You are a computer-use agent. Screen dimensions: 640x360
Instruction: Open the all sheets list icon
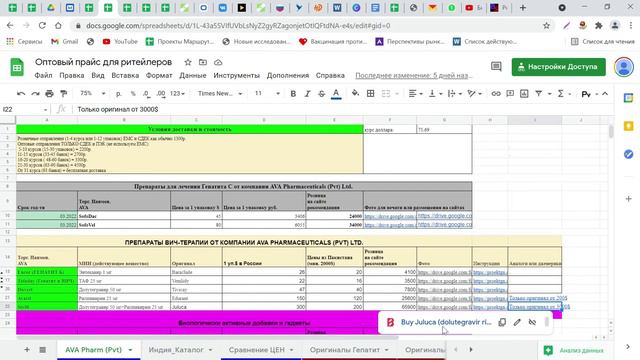pos(42,350)
